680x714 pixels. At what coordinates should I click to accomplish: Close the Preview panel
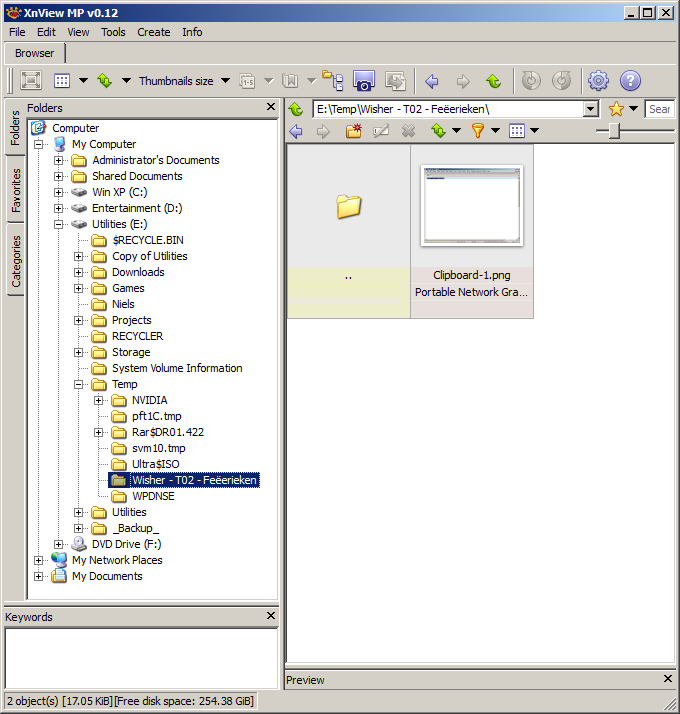[x=668, y=678]
